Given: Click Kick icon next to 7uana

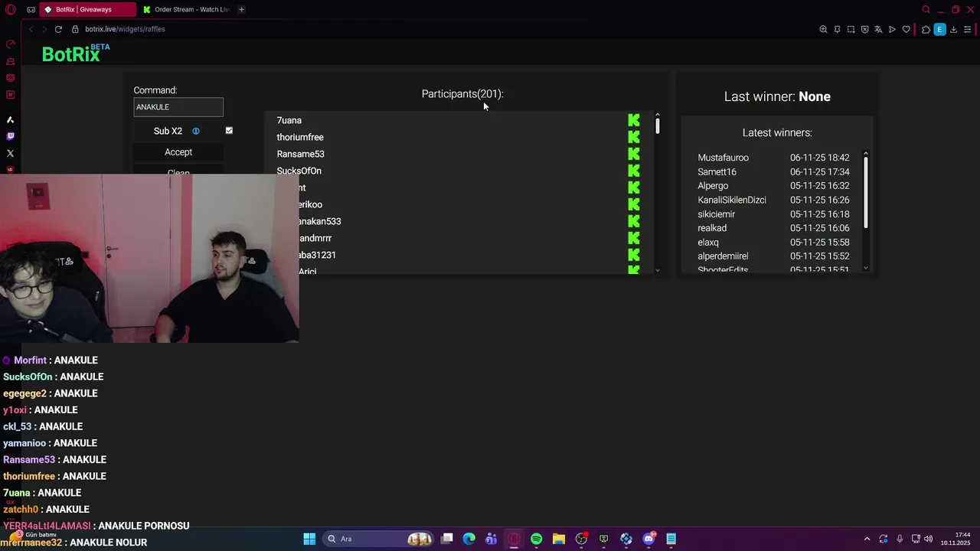Looking at the screenshot, I should 634,120.
